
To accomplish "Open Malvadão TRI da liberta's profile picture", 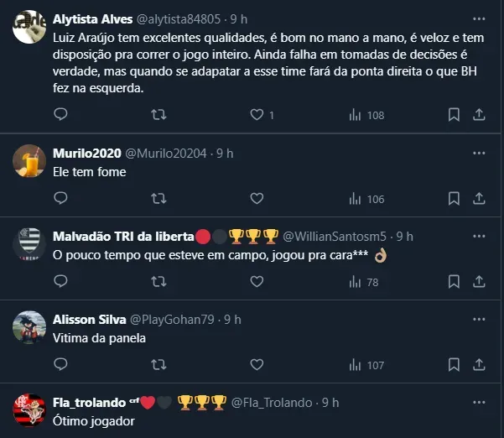I will tap(29, 243).
